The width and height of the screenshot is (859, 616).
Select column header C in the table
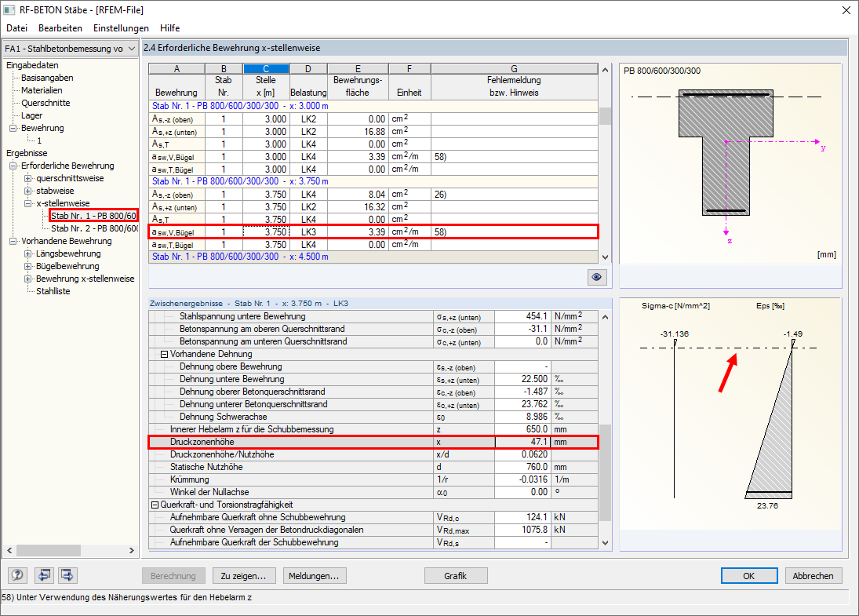pos(266,69)
